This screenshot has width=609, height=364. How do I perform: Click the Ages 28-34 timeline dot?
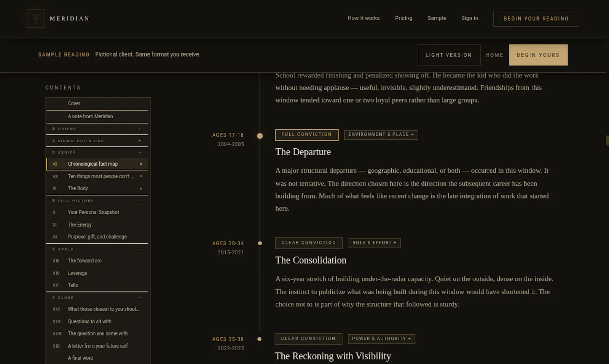click(x=260, y=243)
